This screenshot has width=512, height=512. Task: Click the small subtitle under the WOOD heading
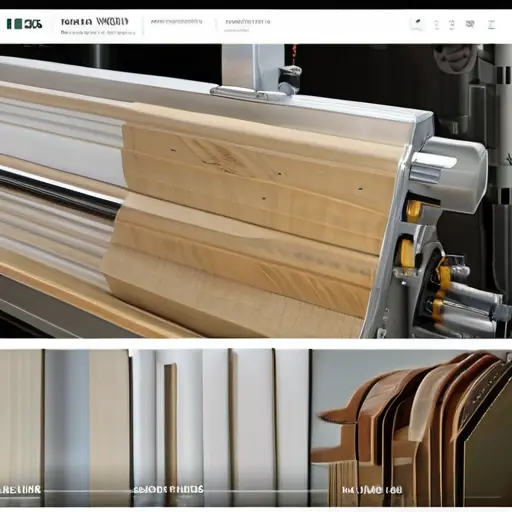[x=98, y=33]
